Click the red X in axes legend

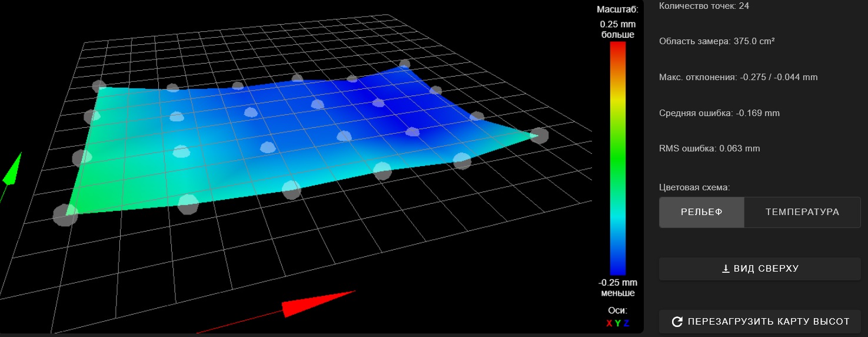click(x=610, y=323)
